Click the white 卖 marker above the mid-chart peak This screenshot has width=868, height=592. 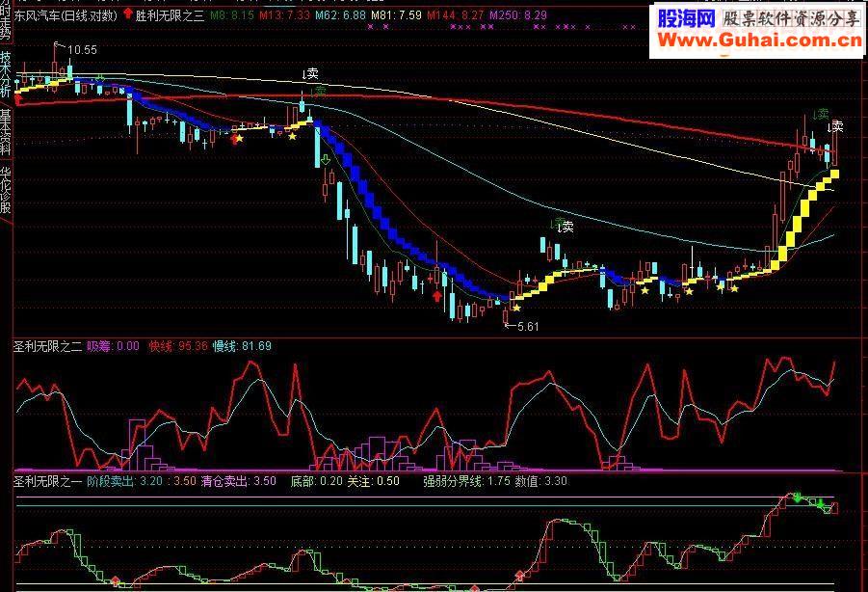pyautogui.click(x=310, y=73)
